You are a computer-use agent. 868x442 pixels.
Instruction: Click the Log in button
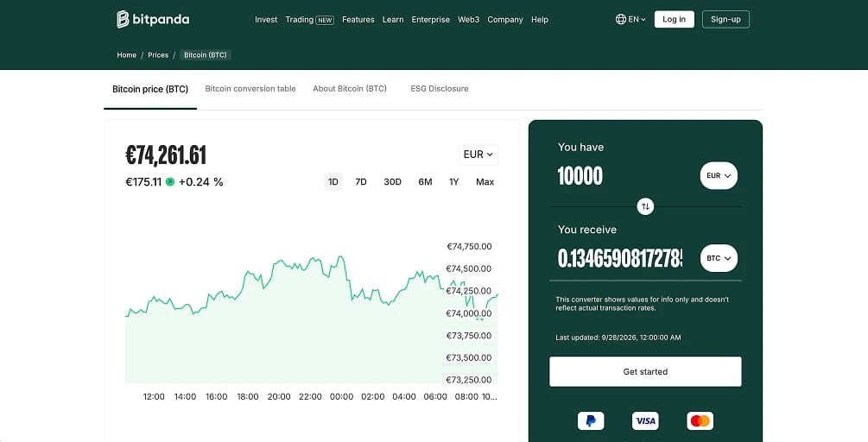675,19
